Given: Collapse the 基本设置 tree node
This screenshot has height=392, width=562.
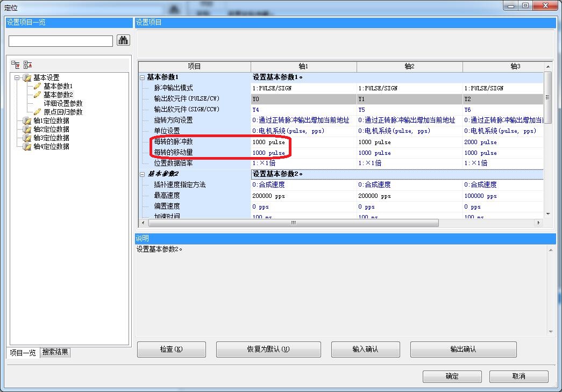Looking at the screenshot, I should coord(17,77).
